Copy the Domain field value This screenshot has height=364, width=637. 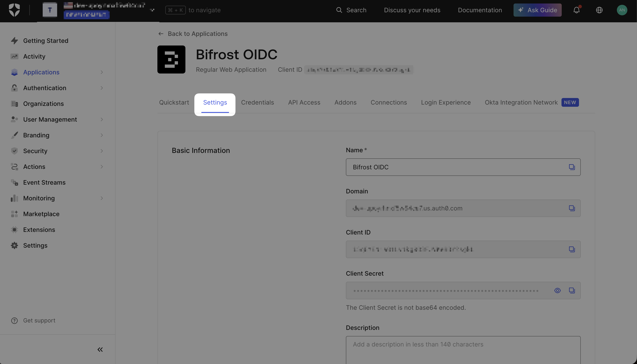tap(572, 208)
